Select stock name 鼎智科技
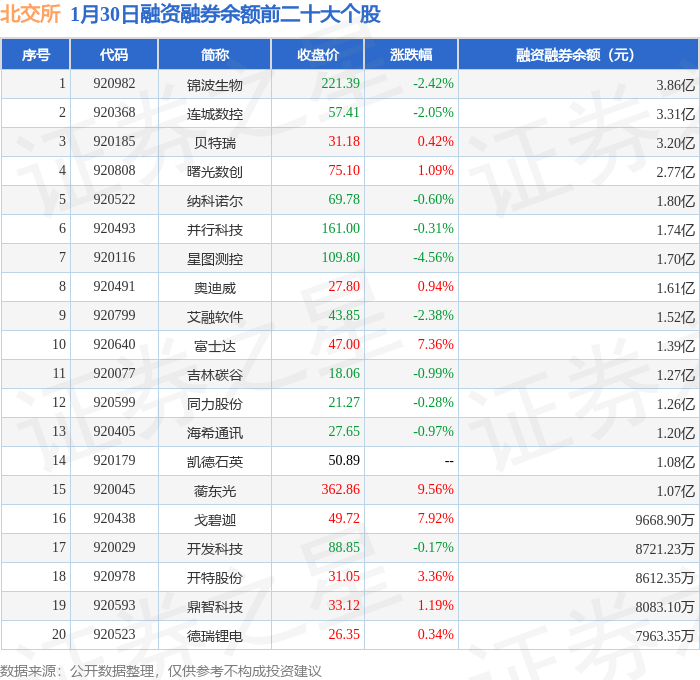Image resolution: width=700 pixels, height=680 pixels. 215,607
